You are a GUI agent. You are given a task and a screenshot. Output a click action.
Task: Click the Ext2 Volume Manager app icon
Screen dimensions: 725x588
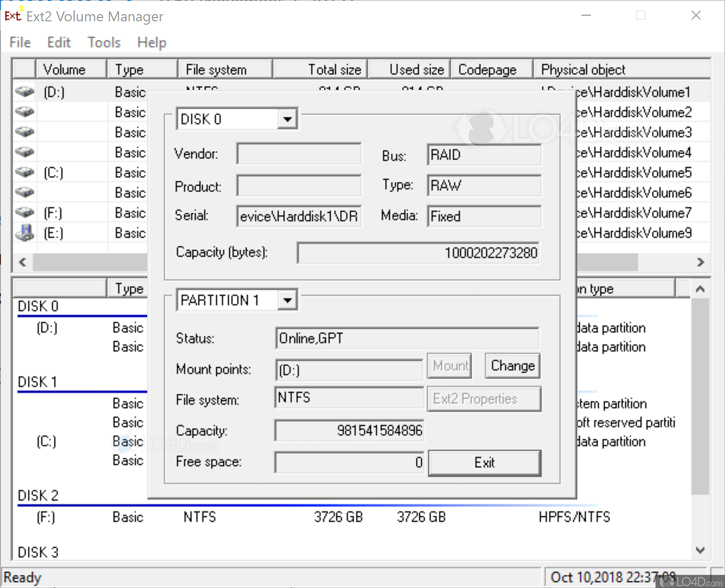click(13, 16)
